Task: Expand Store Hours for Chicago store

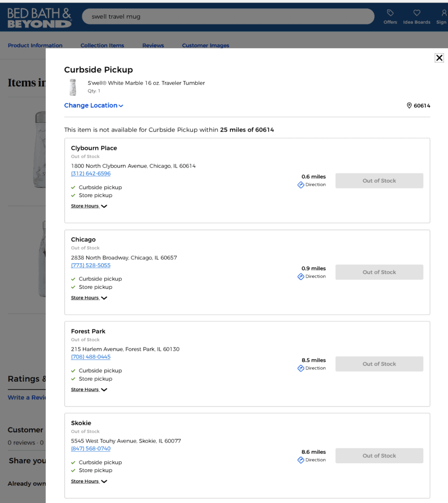Action: 89,298
